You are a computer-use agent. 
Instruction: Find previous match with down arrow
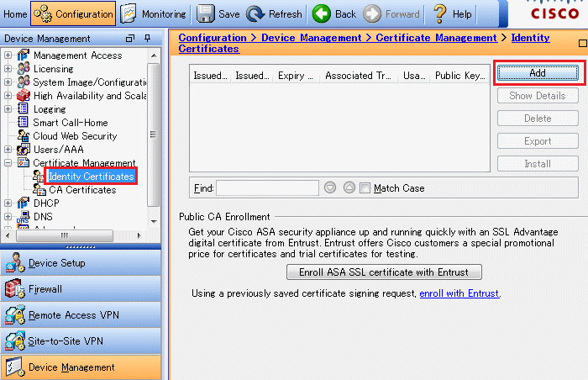pos(330,187)
